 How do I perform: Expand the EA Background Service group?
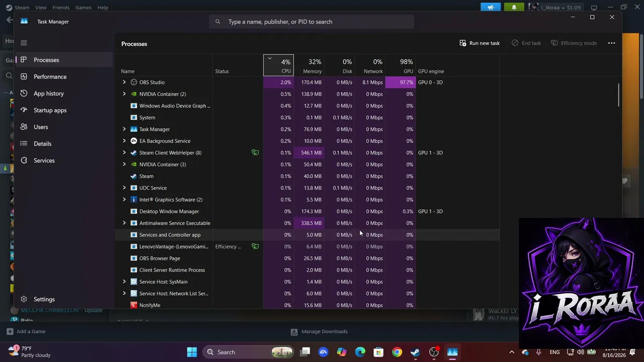tap(124, 141)
